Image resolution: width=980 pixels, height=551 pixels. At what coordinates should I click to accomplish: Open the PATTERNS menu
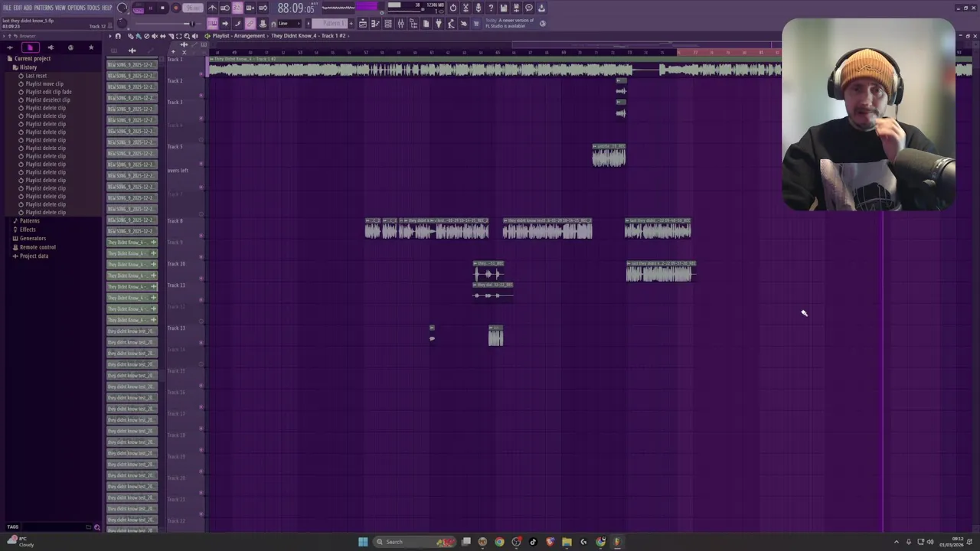click(x=44, y=8)
